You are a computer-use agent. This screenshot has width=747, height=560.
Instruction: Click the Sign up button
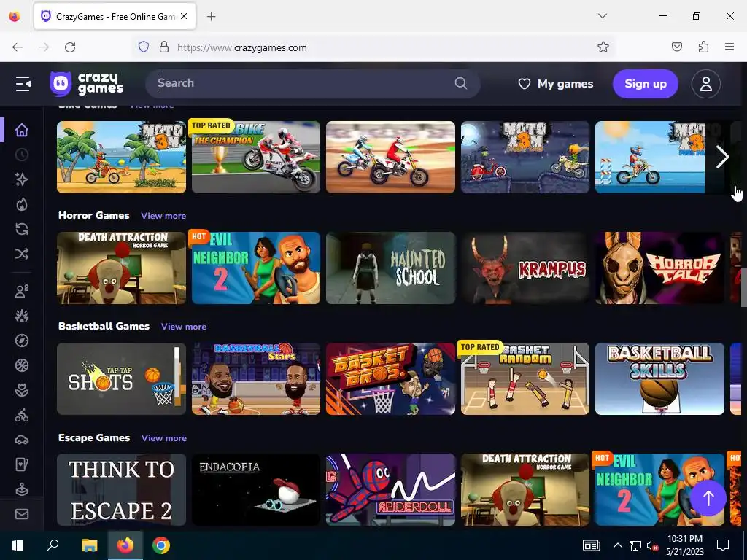(645, 84)
